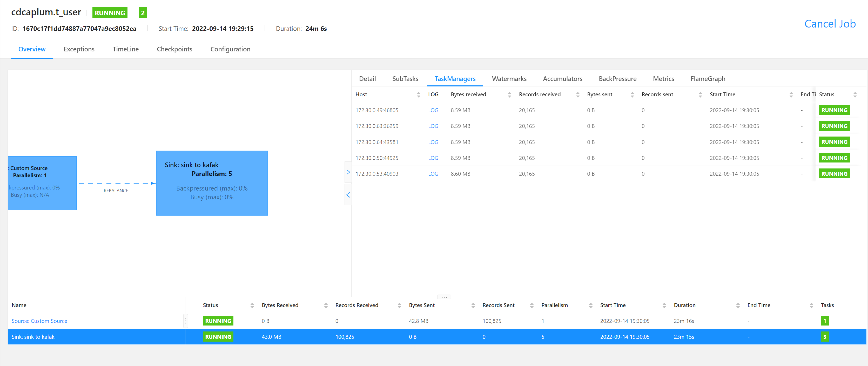Click the job's RUNNING status badge
Screen dimensions: 868x366
pos(110,13)
